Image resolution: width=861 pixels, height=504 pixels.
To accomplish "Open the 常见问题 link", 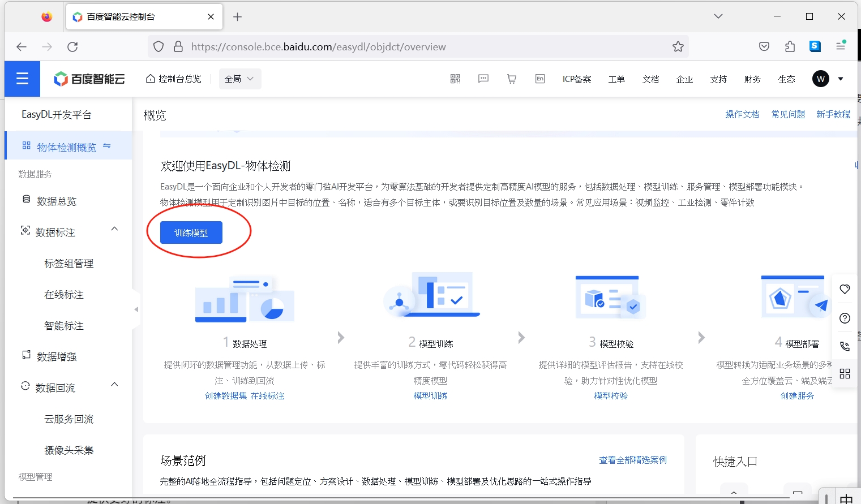I will [789, 114].
